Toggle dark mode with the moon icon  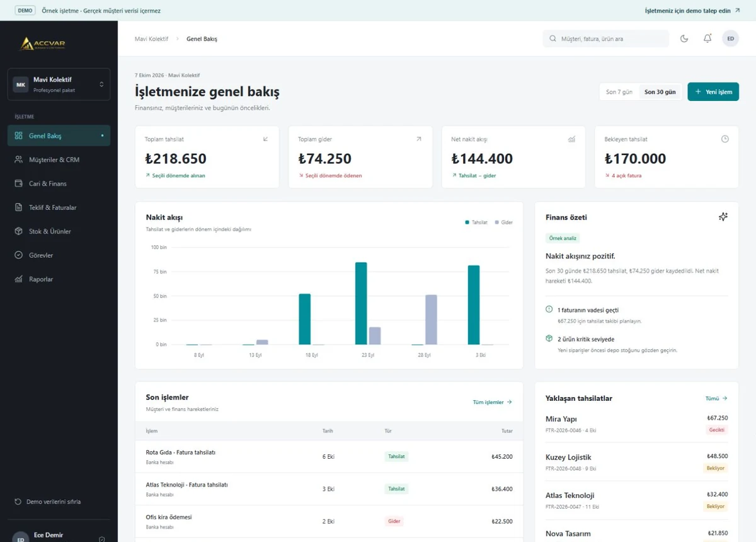click(684, 38)
